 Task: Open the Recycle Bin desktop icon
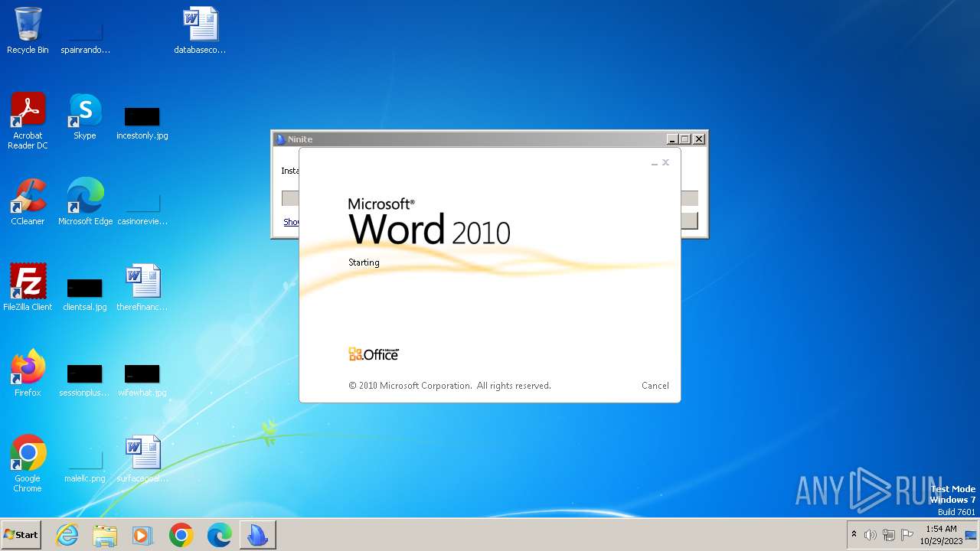tap(28, 31)
